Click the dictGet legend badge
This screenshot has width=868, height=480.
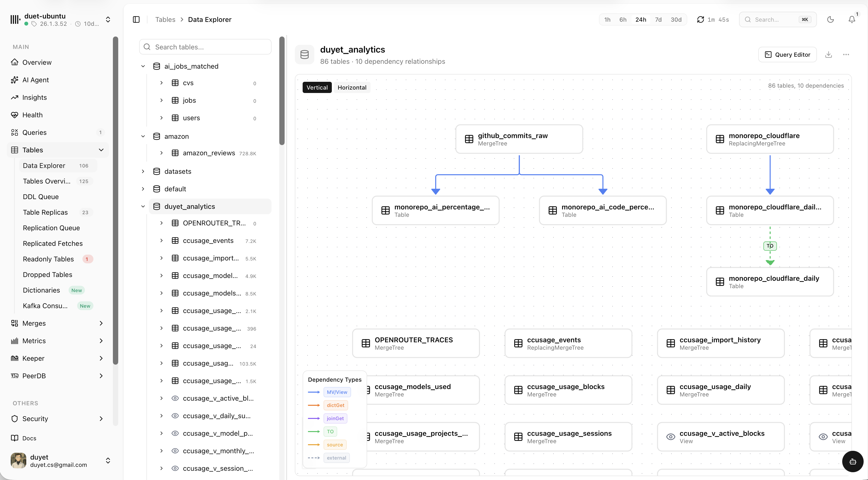click(x=336, y=405)
